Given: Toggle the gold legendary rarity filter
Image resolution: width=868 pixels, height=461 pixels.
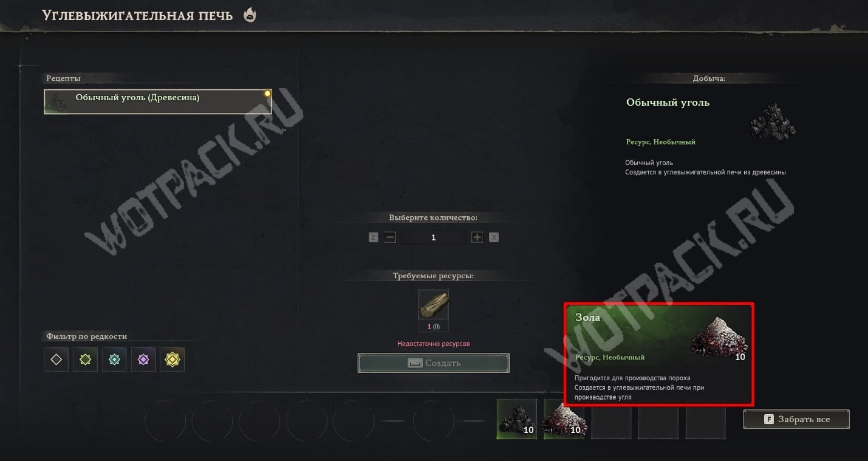Looking at the screenshot, I should (173, 360).
